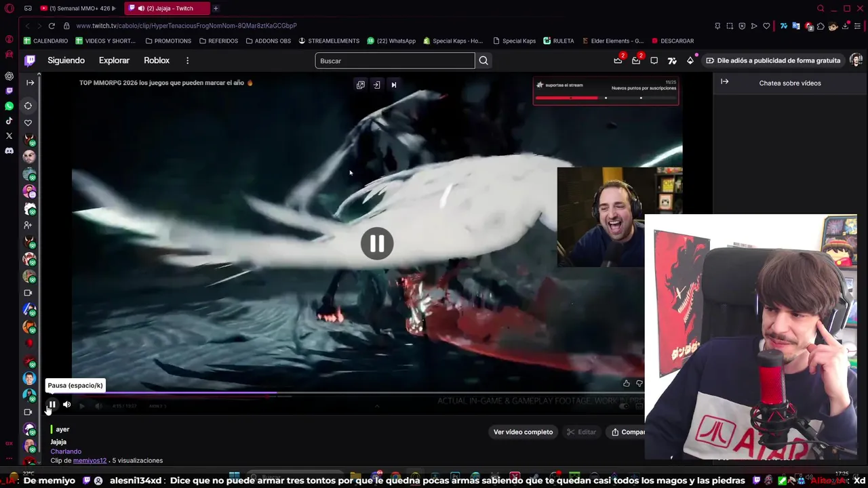This screenshot has height=488, width=868.
Task: Open REFERIDOS bookmark folder
Action: [x=218, y=41]
